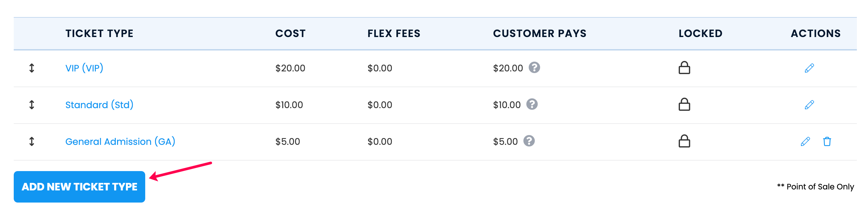Toggle the lock on VIP ticket
The image size is (868, 215).
coord(684,68)
